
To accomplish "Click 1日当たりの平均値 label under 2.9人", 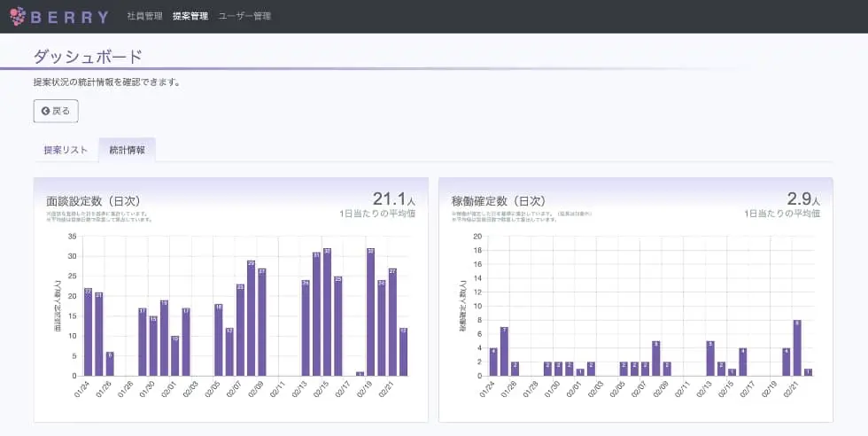I will 782,214.
